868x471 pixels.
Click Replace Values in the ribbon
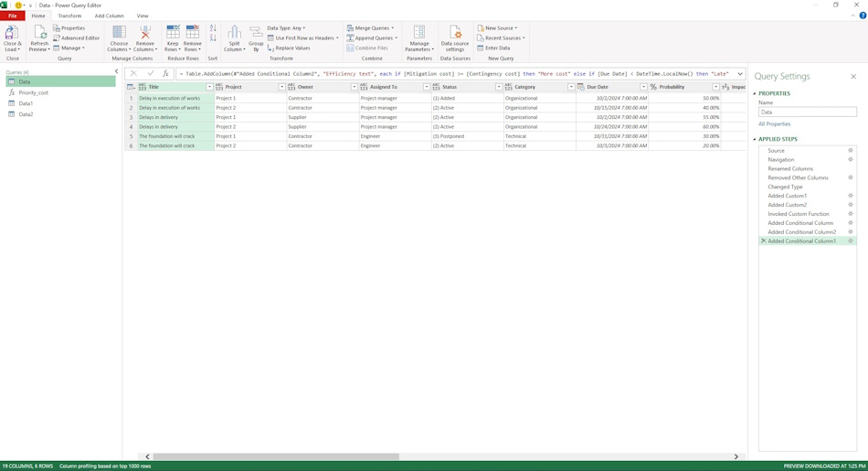click(289, 48)
